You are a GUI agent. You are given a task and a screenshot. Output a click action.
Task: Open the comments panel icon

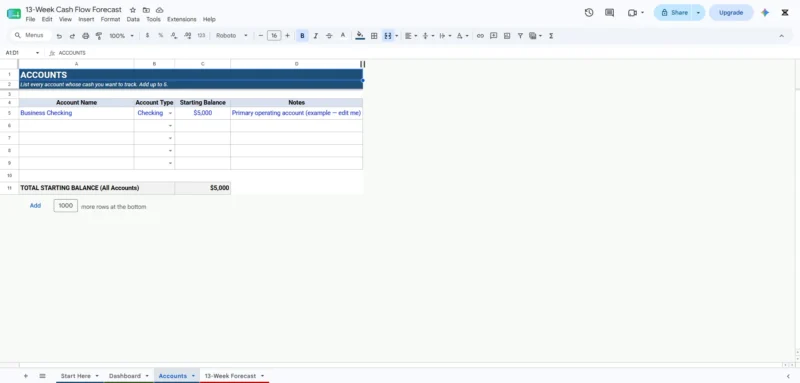(x=609, y=13)
